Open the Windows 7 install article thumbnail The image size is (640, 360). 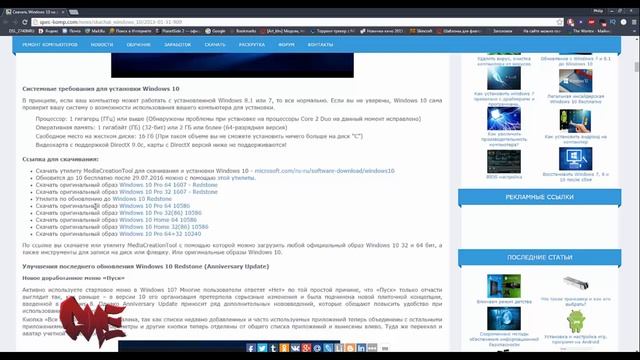coord(504,78)
